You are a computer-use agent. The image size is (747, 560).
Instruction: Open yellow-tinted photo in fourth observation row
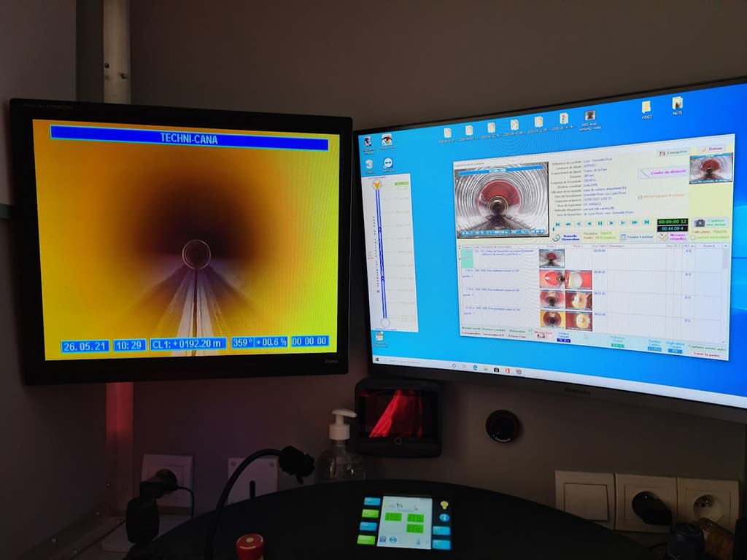point(553,319)
